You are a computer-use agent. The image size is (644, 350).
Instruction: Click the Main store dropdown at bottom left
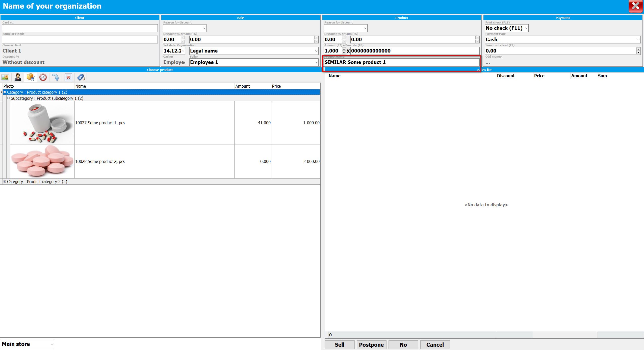(x=28, y=343)
